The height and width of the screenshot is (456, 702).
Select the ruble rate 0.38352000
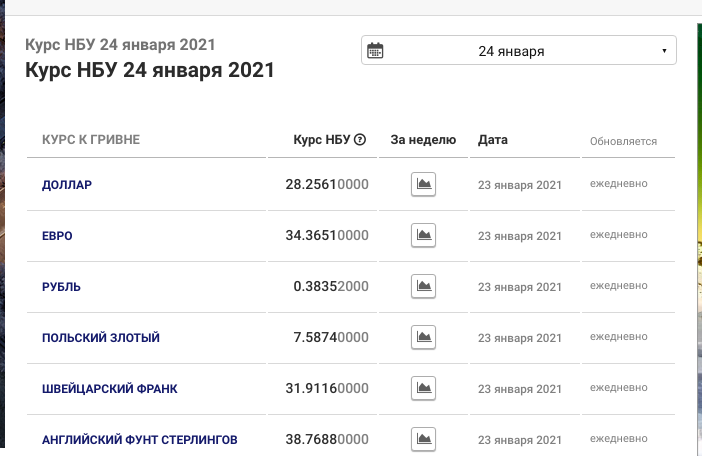click(331, 286)
